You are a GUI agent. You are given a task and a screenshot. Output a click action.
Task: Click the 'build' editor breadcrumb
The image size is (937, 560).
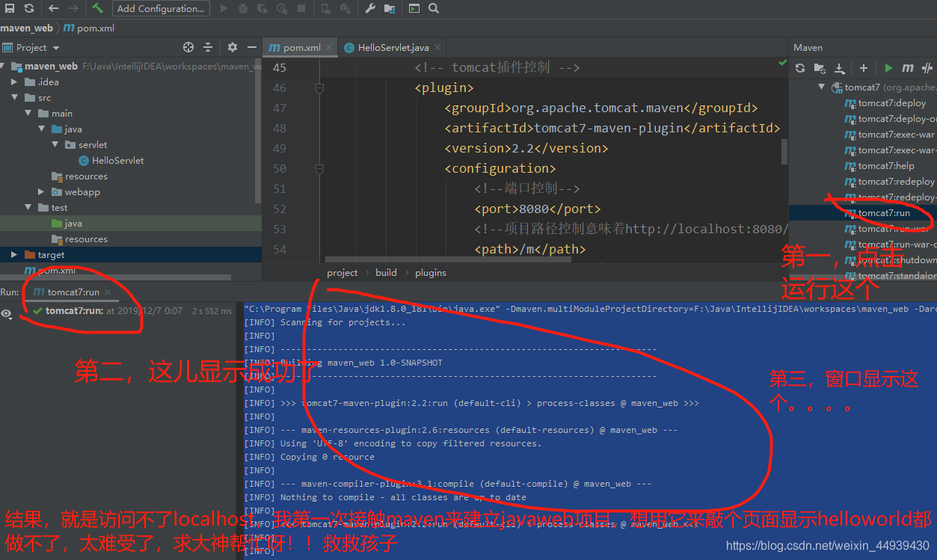pos(386,273)
